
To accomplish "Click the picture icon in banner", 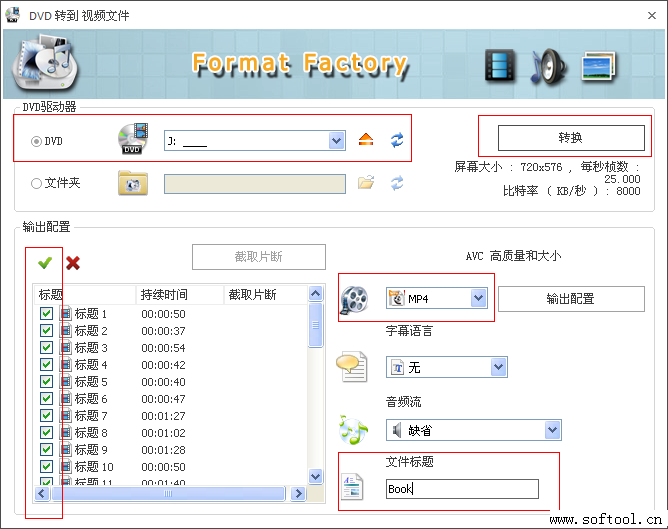I will [x=599, y=66].
